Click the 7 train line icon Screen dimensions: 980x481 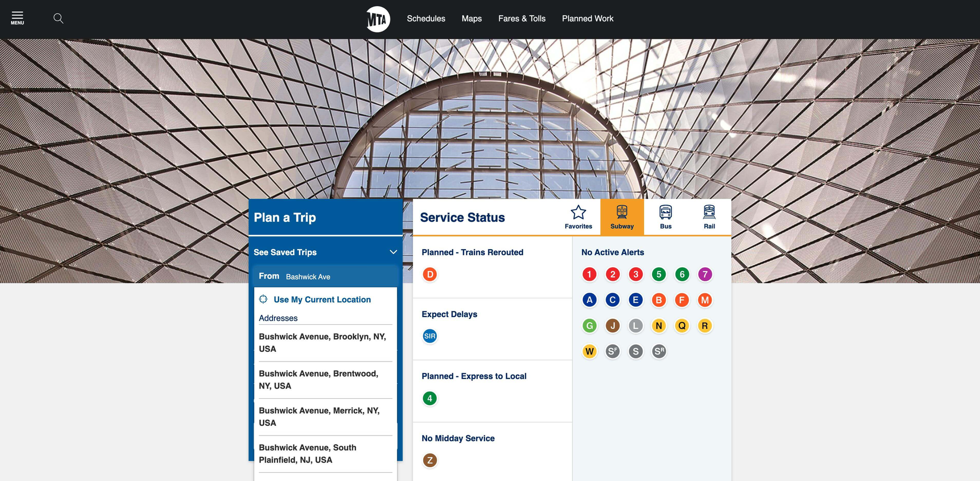click(705, 274)
